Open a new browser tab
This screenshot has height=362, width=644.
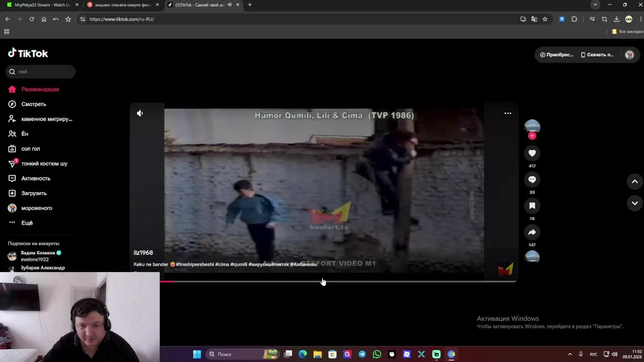[x=250, y=5]
